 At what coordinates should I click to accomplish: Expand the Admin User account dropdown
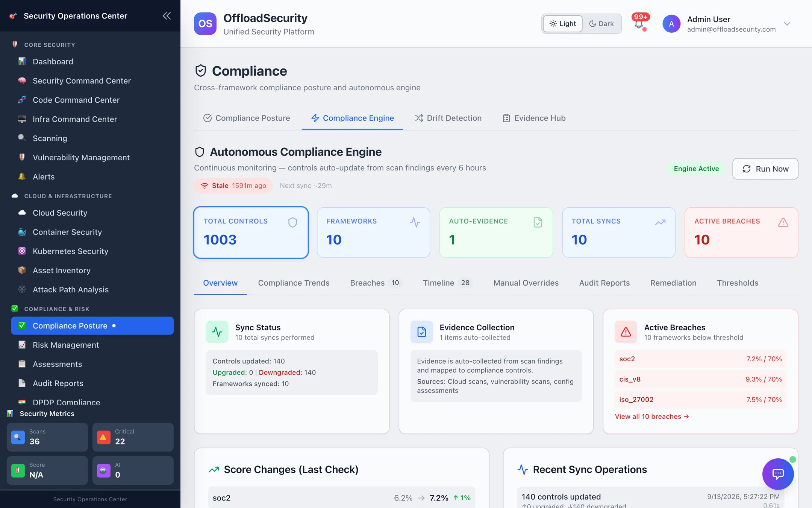[x=787, y=24]
